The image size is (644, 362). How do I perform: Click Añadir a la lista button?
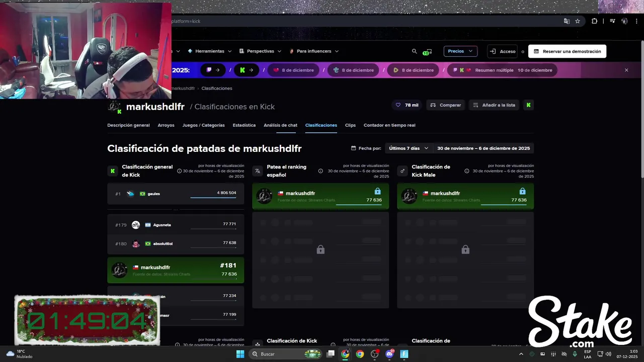494,105
